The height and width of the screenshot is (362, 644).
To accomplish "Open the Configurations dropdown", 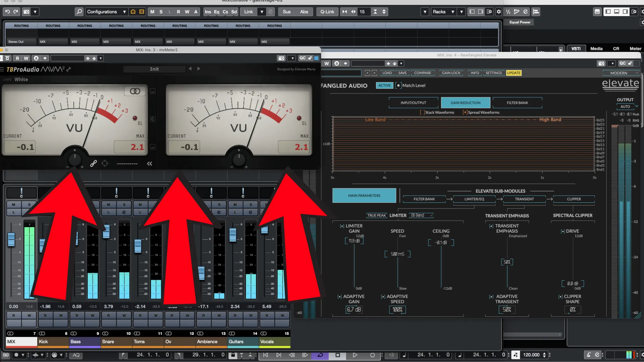I will coord(106,12).
